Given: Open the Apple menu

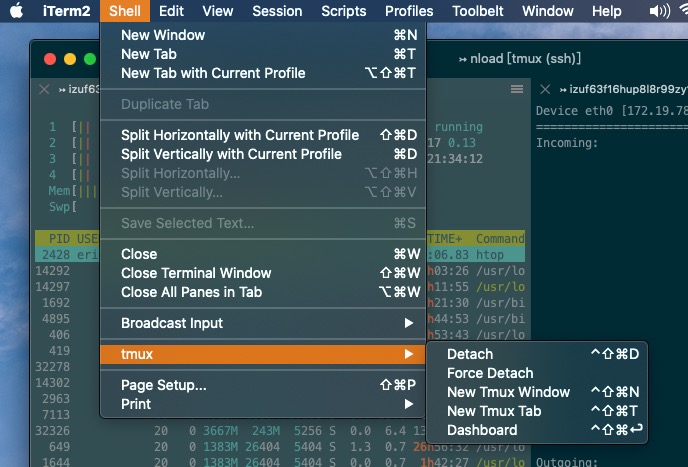Looking at the screenshot, I should [x=17, y=11].
